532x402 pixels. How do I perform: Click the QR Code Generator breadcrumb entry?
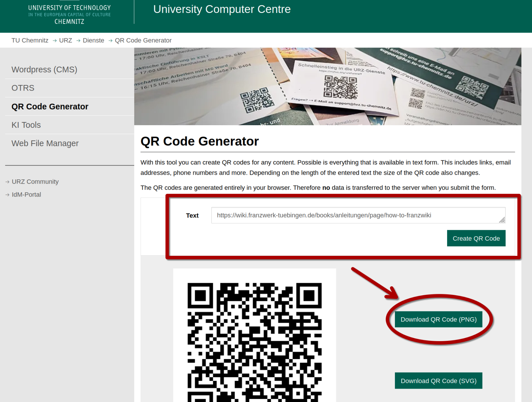[143, 40]
